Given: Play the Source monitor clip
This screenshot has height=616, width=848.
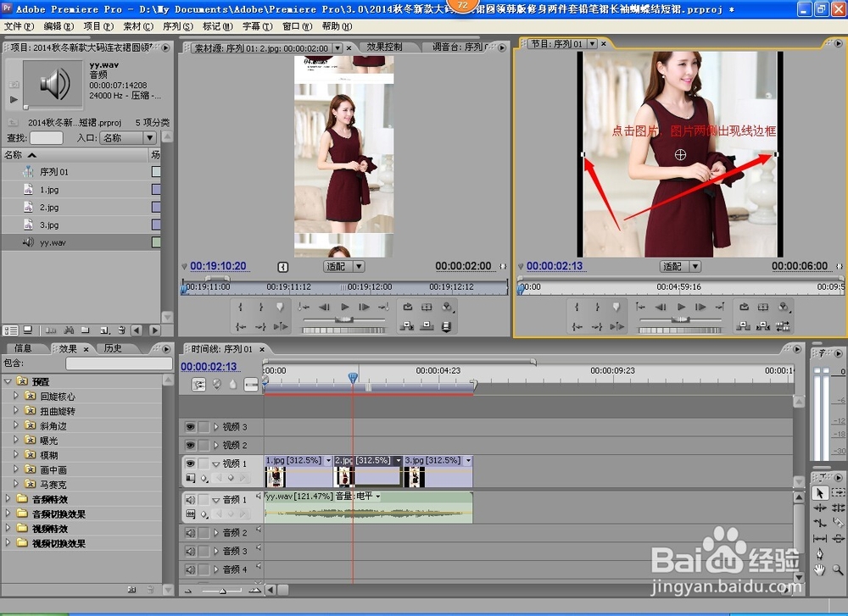Looking at the screenshot, I should [344, 307].
